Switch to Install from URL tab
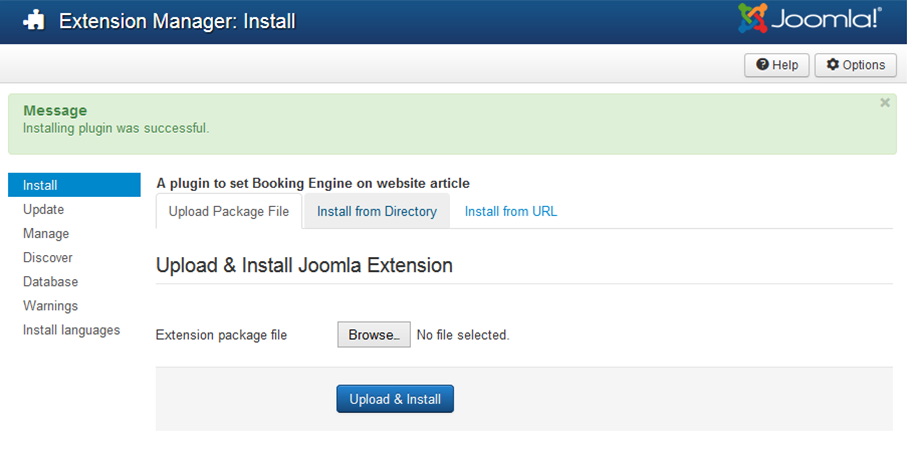Viewport: 907px width, 451px height. (x=511, y=212)
